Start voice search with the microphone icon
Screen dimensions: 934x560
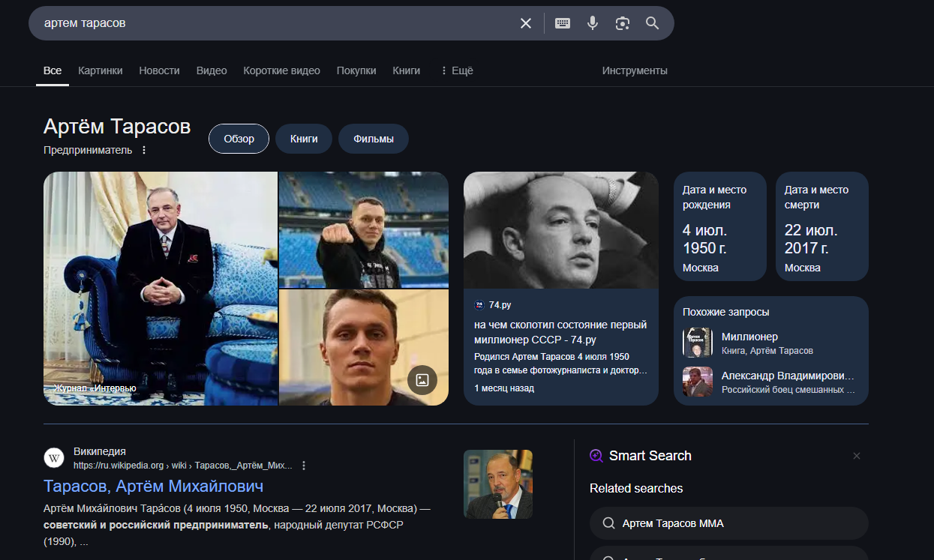pyautogui.click(x=593, y=23)
